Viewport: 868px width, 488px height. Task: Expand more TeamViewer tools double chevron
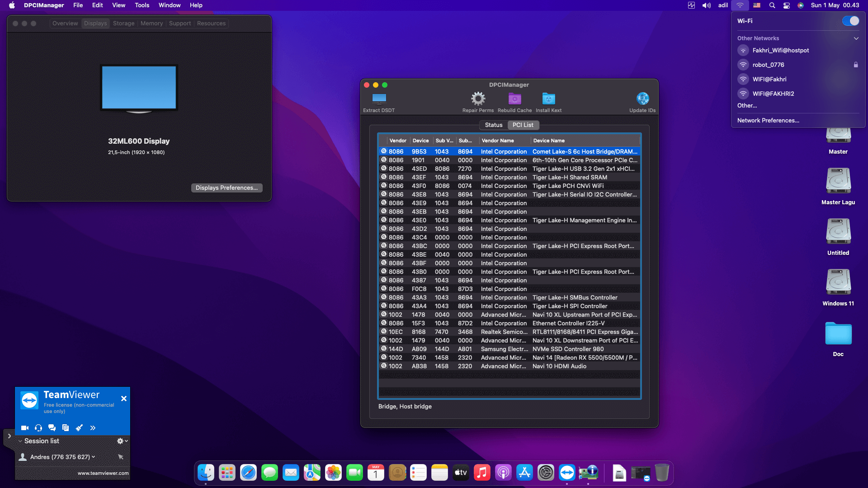93,427
